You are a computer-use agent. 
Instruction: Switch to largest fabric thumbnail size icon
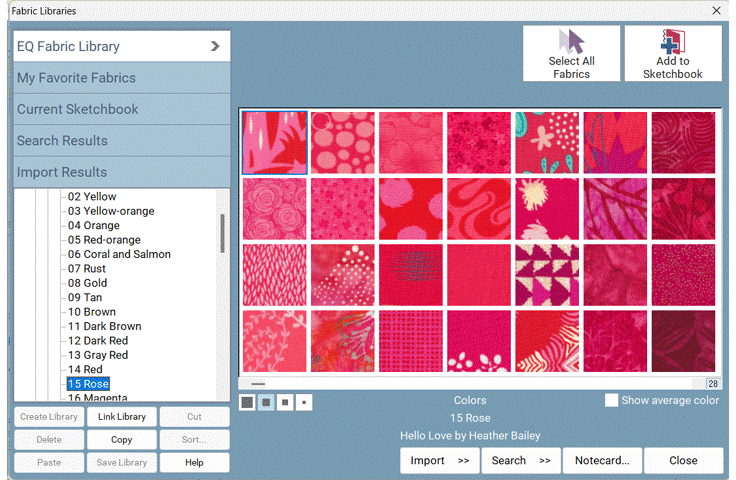247,402
